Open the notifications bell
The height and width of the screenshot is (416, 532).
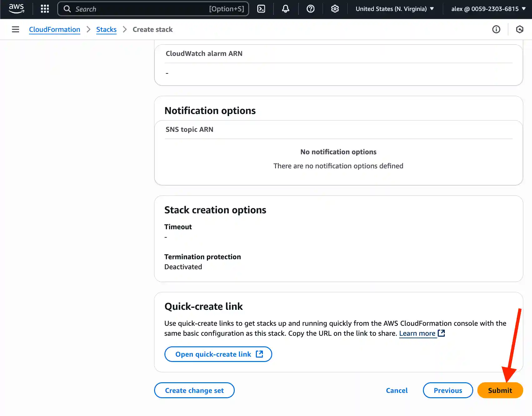pyautogui.click(x=285, y=9)
